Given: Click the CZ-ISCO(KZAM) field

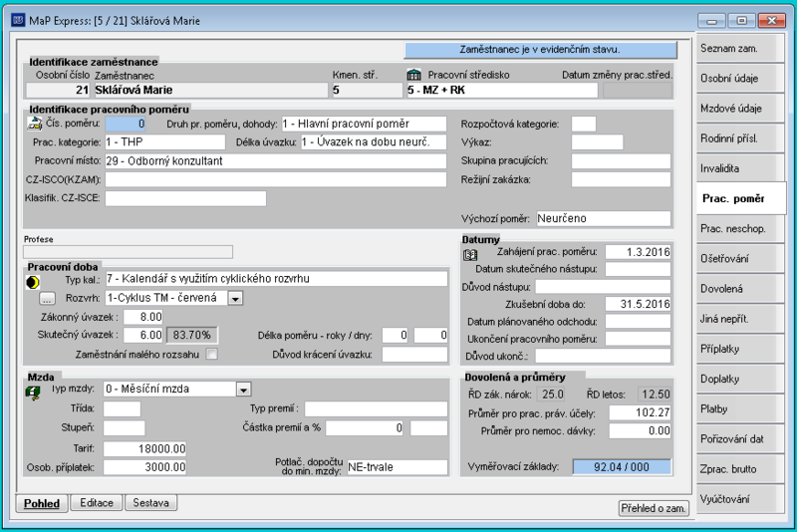Looking at the screenshot, I should click(x=276, y=179).
